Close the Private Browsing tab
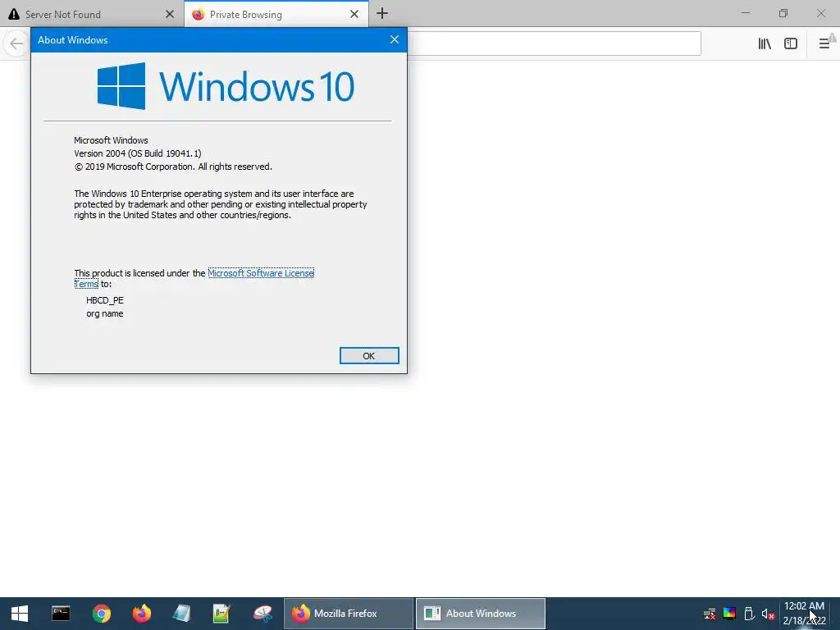 pyautogui.click(x=354, y=15)
